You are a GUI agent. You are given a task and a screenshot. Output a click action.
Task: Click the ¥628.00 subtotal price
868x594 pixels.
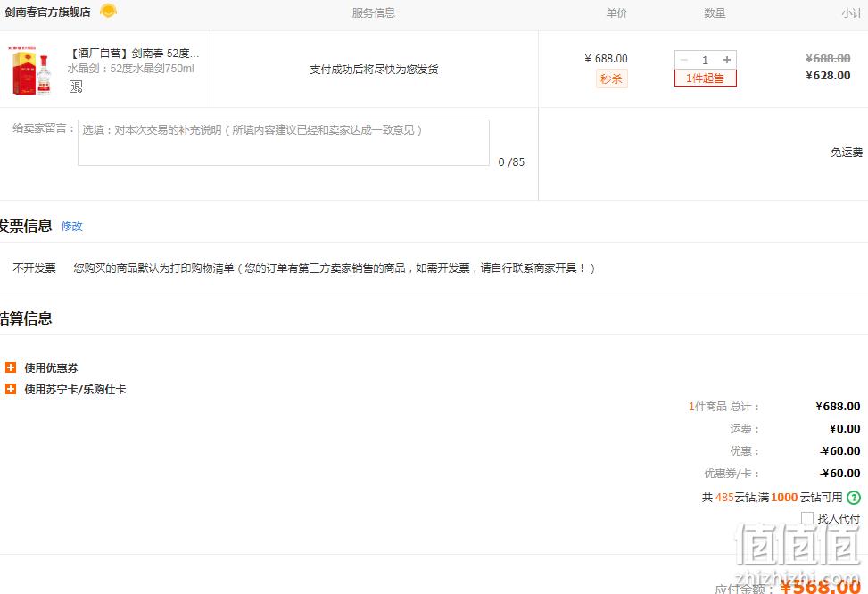pos(828,75)
